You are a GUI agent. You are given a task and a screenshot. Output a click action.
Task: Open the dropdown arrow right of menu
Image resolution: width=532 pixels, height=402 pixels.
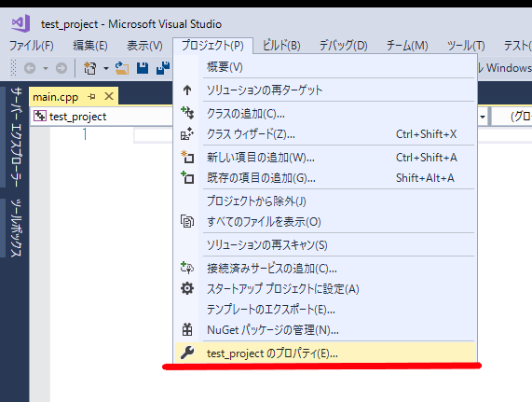(483, 117)
